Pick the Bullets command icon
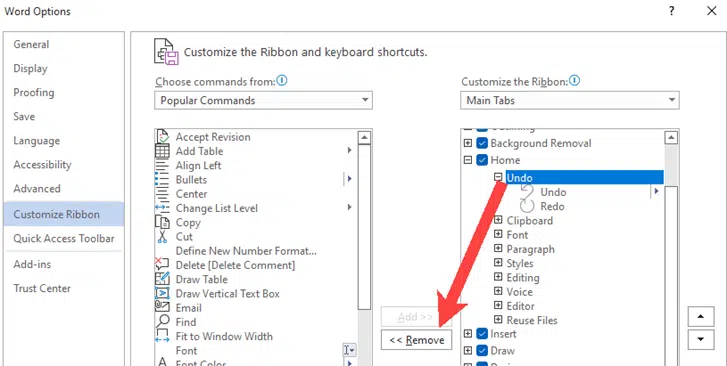Viewport: 727px width, 366px height. (162, 180)
